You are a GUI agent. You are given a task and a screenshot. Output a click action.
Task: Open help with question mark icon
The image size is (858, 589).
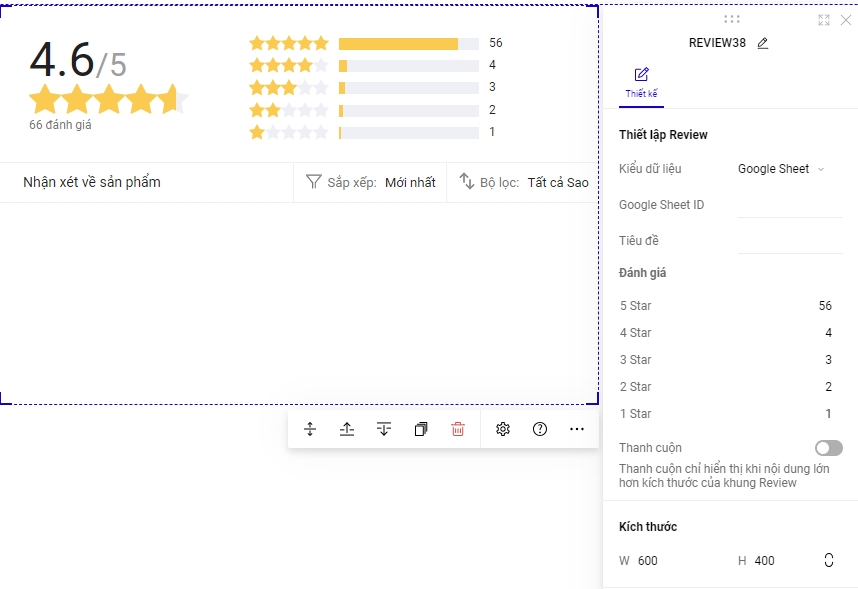(540, 429)
